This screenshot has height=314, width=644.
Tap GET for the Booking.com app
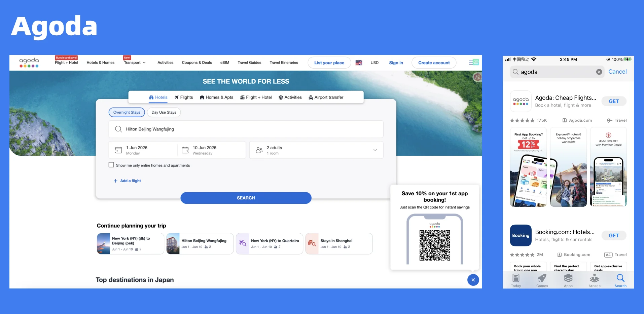tap(614, 236)
